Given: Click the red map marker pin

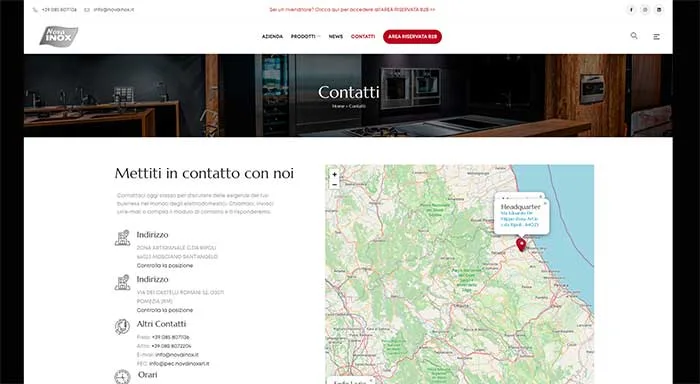Looking at the screenshot, I should (x=521, y=244).
